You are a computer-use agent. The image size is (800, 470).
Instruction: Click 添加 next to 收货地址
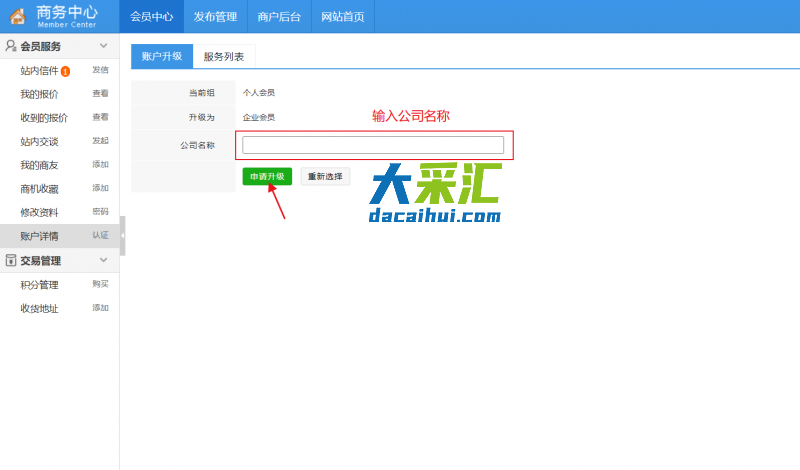click(101, 308)
